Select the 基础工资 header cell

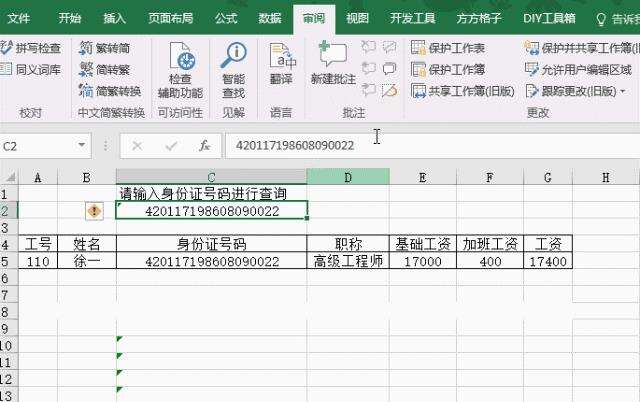(423, 244)
